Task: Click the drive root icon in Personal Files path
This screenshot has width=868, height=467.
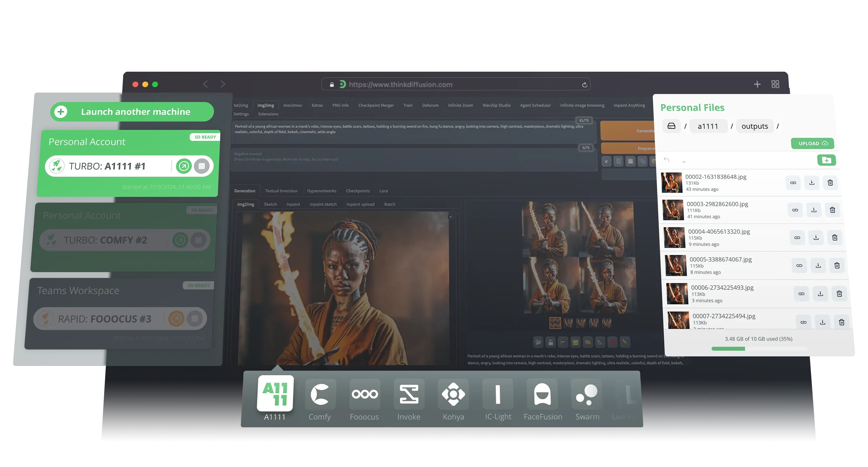Action: click(x=671, y=126)
